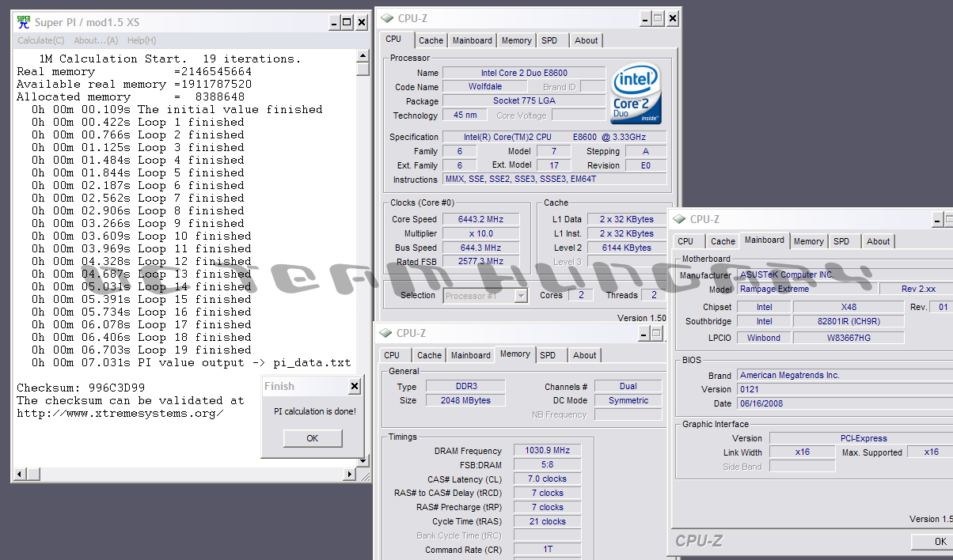Click the Chipset value X48
Viewport: 953px width, 560px height.
[848, 307]
